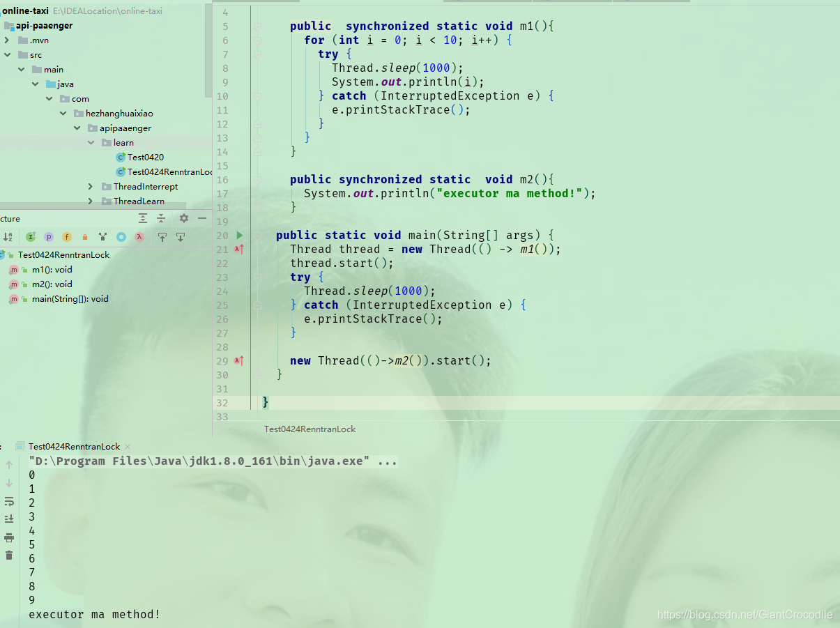840x628 pixels.
Task: Collapse the learn package
Action: pos(91,143)
